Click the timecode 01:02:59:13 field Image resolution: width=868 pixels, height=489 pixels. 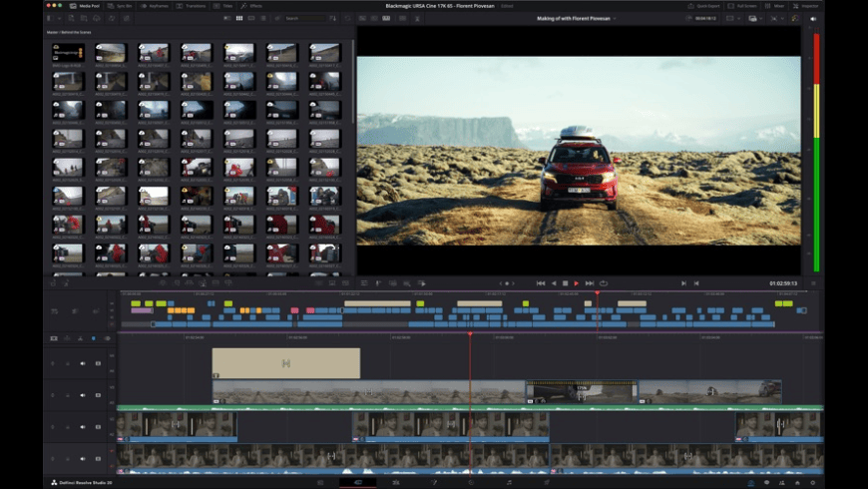coord(783,283)
